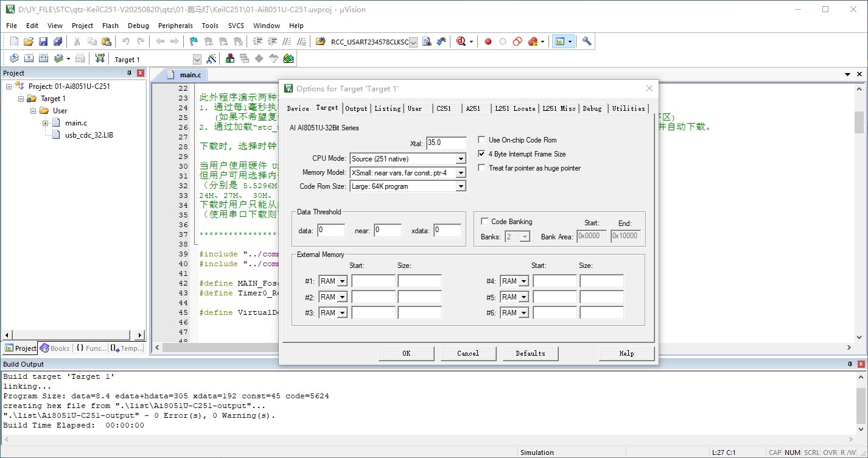
Task: Uncheck 4 Byte Interrupt Frame Size
Action: click(x=483, y=154)
